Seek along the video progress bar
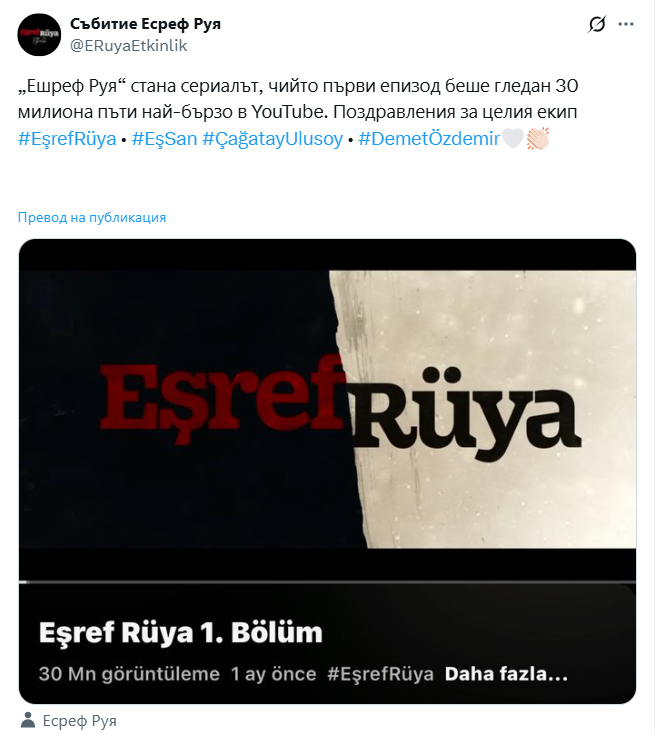The height and width of the screenshot is (735, 666). tap(327, 582)
